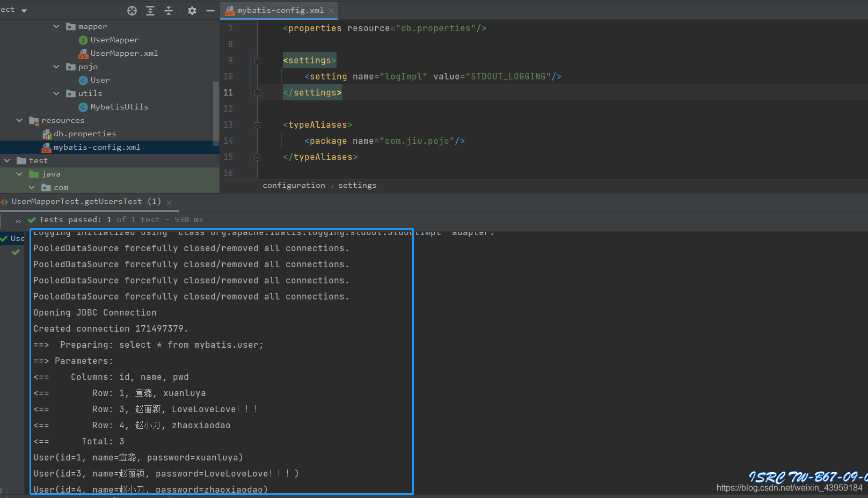Click the properties resource tag in editor
The height and width of the screenshot is (498, 868).
point(385,28)
